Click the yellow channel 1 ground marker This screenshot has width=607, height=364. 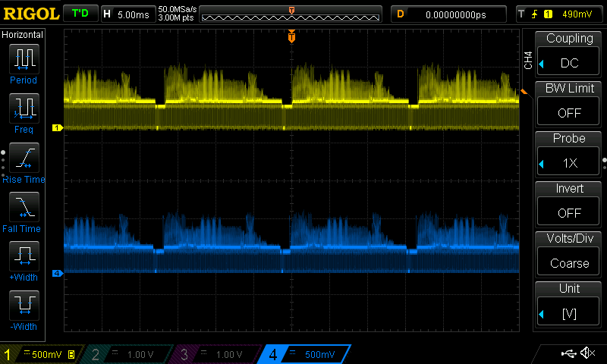(58, 127)
